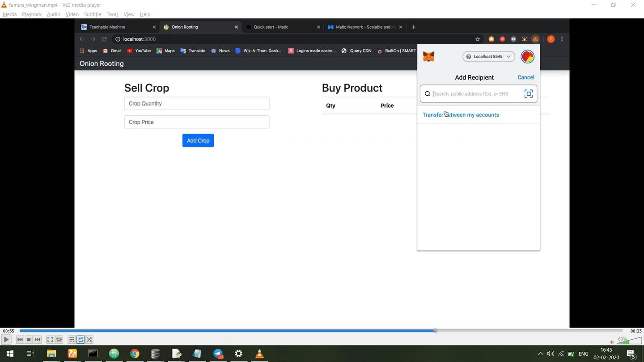
Task: Open the MetaMask account avatar menu
Action: click(528, 57)
